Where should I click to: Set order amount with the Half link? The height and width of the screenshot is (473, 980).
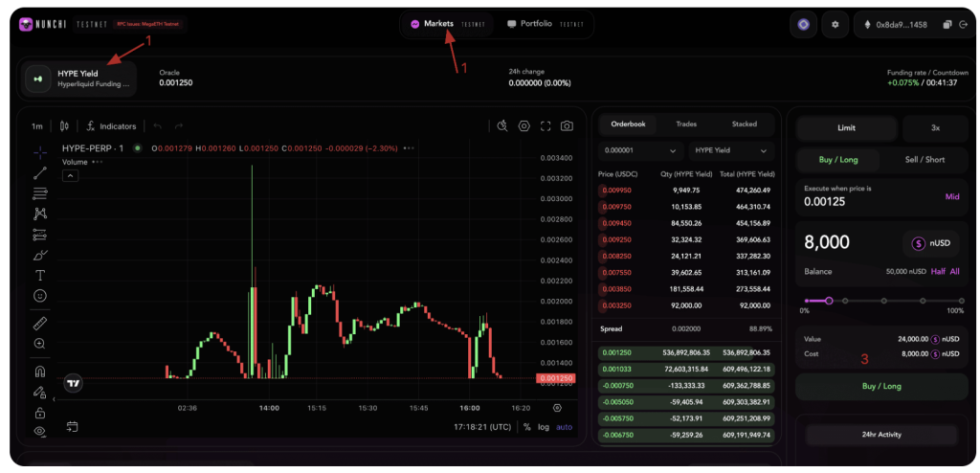coord(938,271)
